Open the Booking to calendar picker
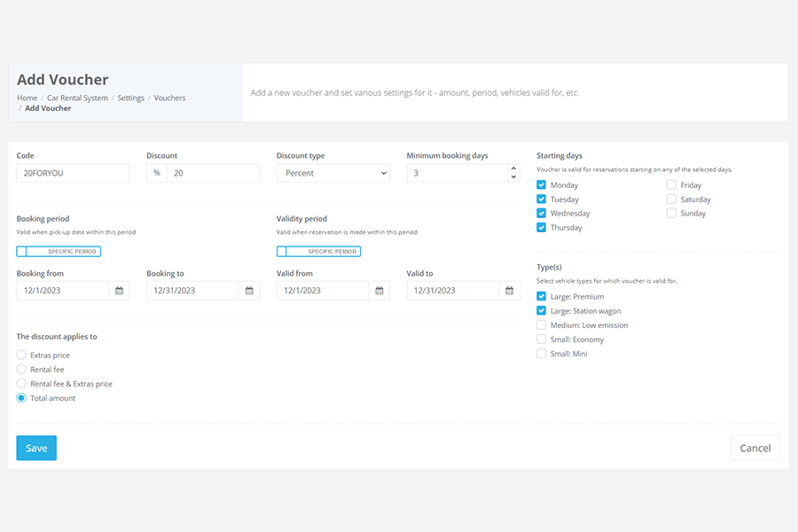The height and width of the screenshot is (532, 798). coord(249,291)
